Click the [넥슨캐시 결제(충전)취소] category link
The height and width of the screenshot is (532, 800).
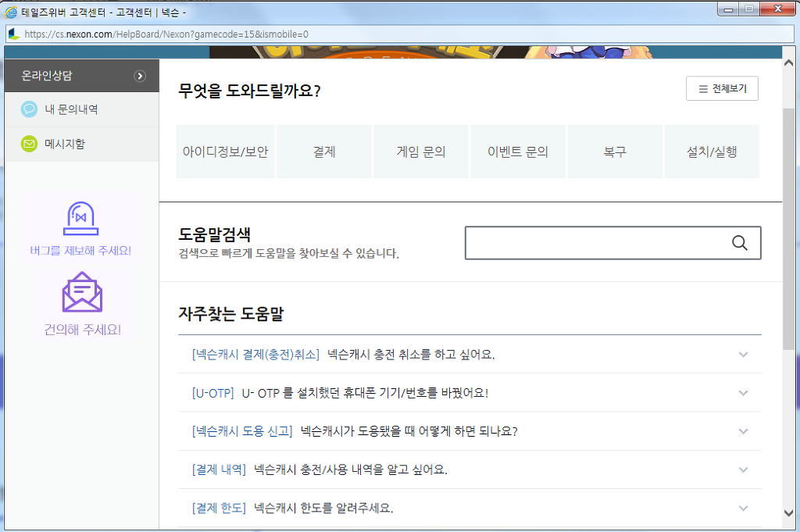coord(255,354)
